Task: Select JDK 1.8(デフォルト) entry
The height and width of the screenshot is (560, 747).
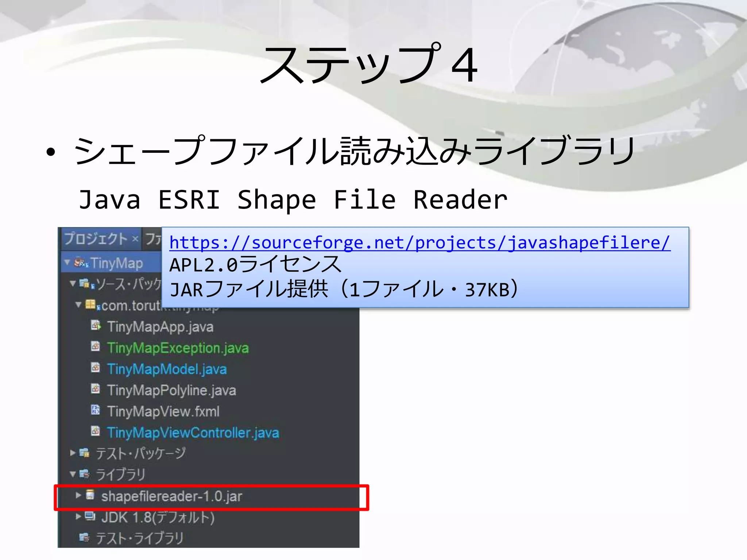Action: tap(158, 517)
